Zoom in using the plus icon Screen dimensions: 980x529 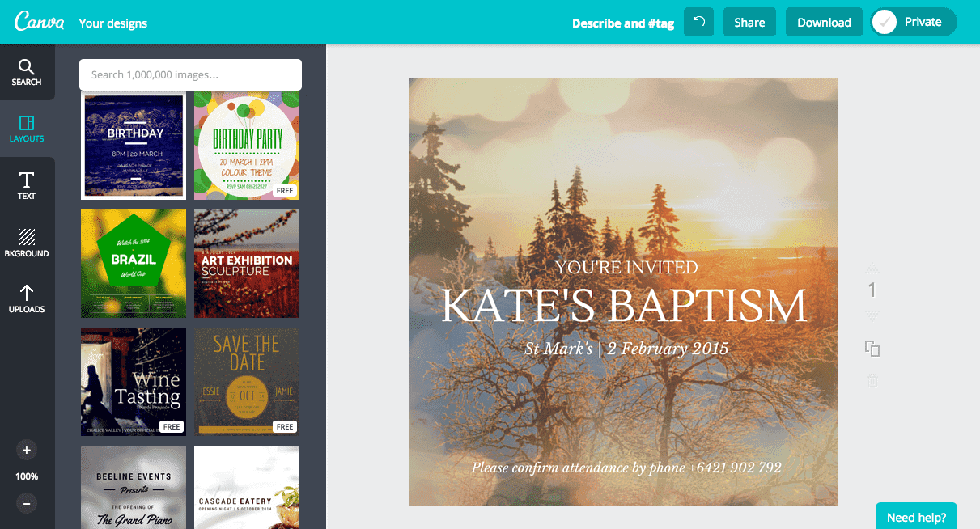coord(27,450)
